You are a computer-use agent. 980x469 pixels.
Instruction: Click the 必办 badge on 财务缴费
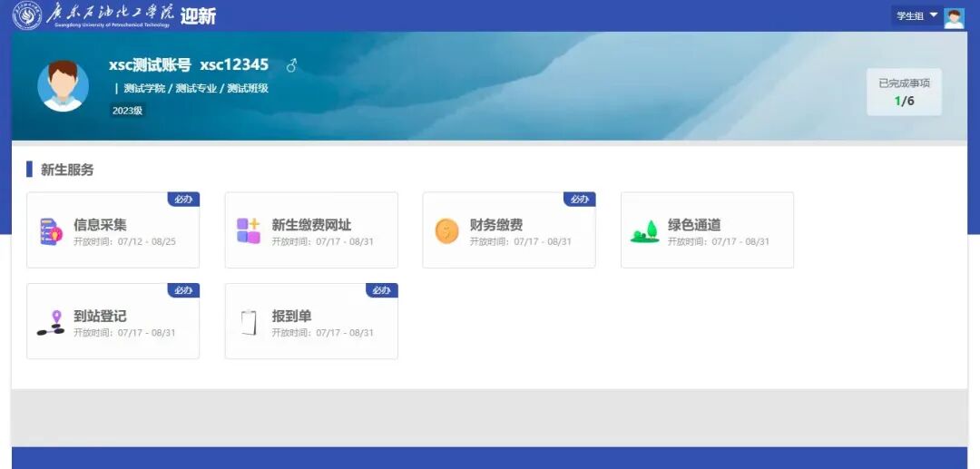(x=579, y=200)
